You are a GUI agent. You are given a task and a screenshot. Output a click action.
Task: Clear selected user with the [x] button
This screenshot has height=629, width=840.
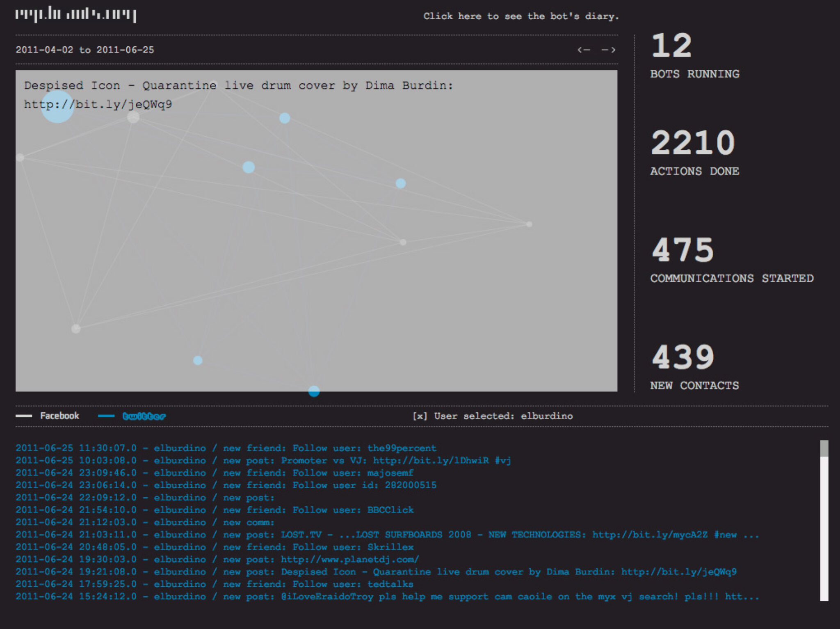point(419,416)
